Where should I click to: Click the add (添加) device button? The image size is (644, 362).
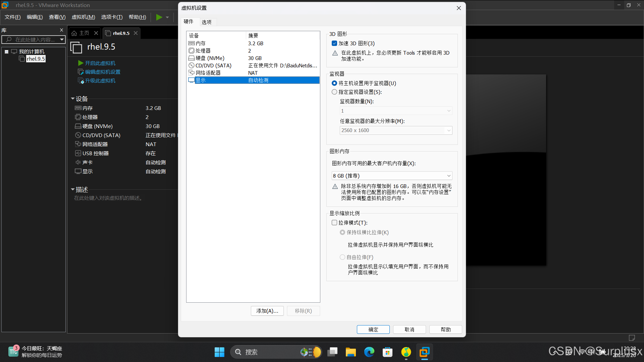click(267, 311)
